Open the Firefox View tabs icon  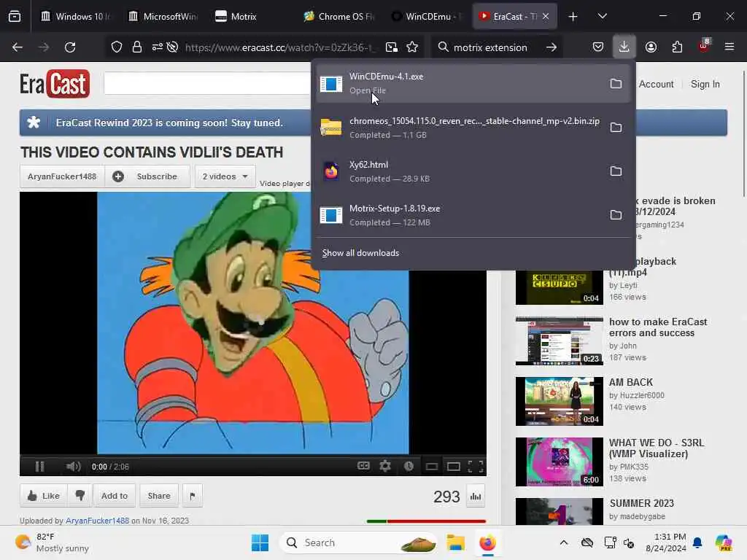pyautogui.click(x=15, y=16)
